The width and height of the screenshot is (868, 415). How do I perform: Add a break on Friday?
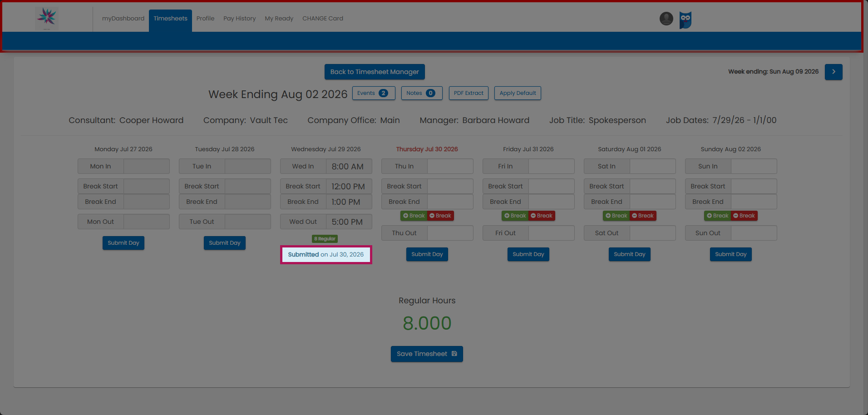[x=515, y=216]
